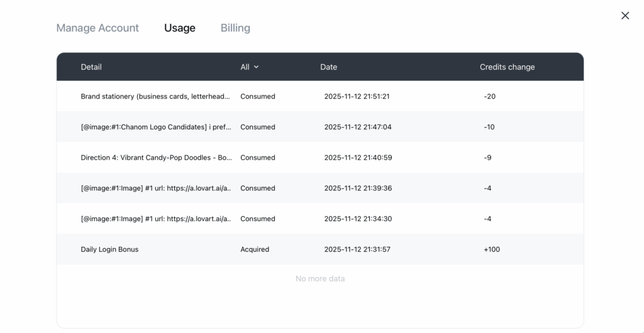Click the Date column header
This screenshot has height=333, width=644.
328,67
